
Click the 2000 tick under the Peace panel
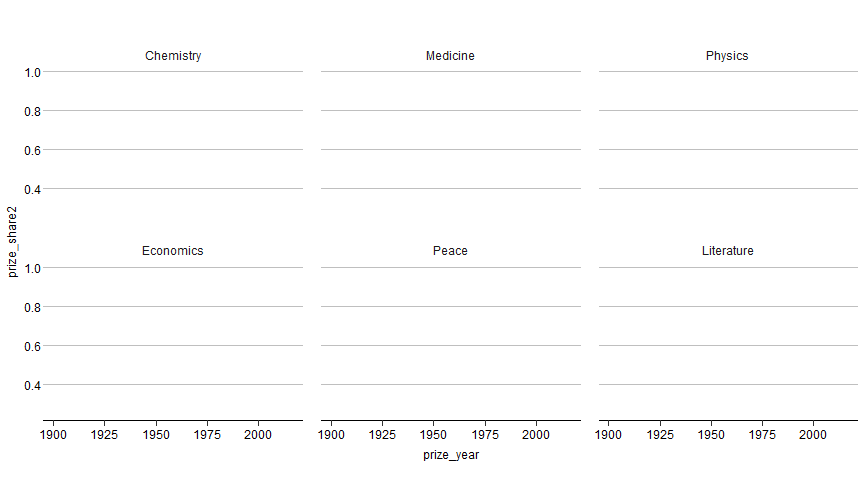click(536, 436)
